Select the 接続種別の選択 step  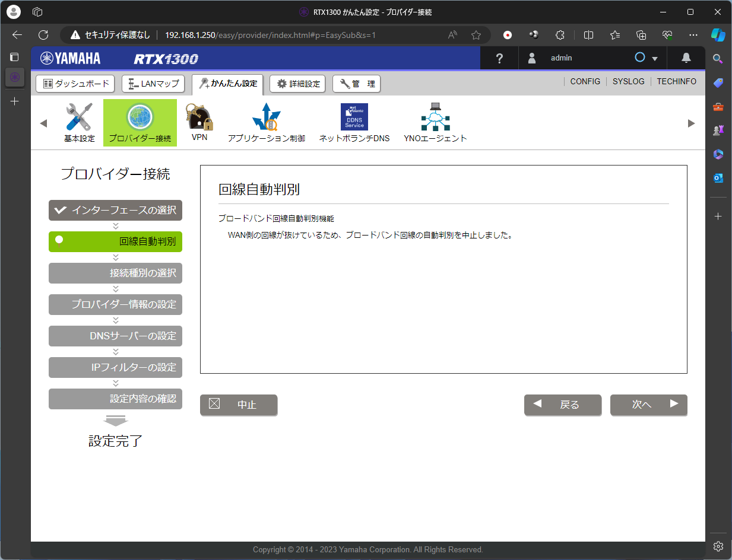pos(116,273)
